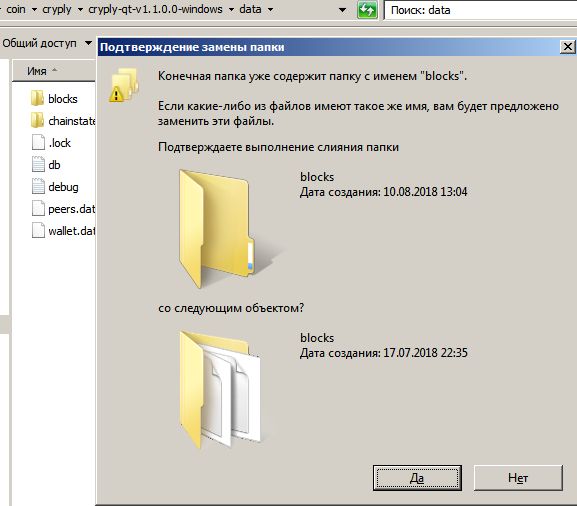The width and height of the screenshot is (577, 506).
Task: Select the debug log file icon
Action: [38, 187]
